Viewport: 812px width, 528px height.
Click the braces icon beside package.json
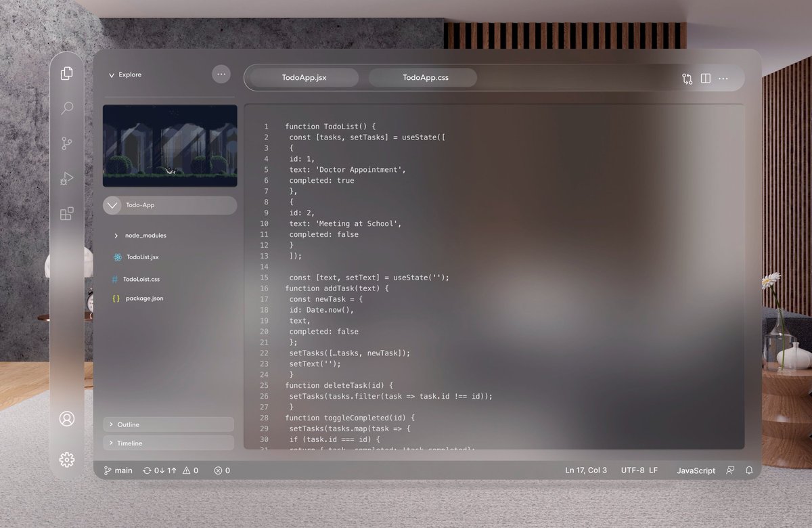(x=116, y=298)
